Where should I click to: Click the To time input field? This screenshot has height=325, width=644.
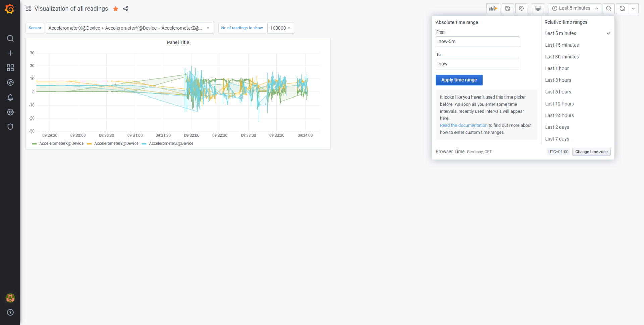click(x=477, y=64)
